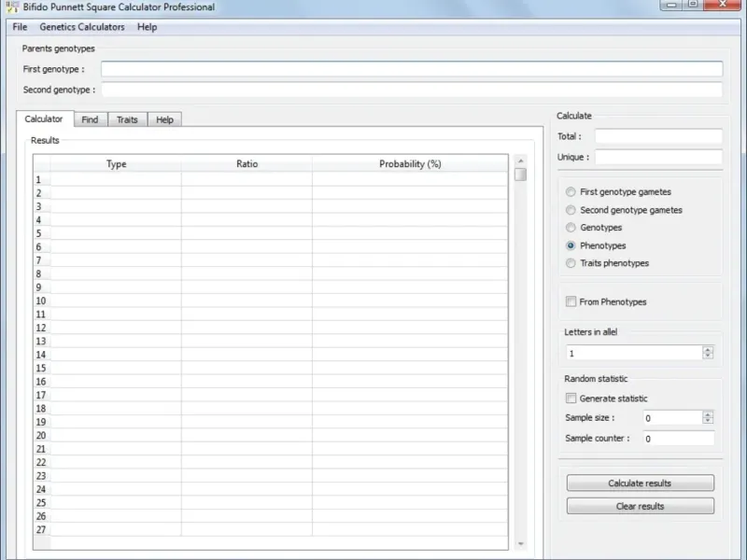747x560 pixels.
Task: Select row header 1 in results table
Action: (41, 179)
